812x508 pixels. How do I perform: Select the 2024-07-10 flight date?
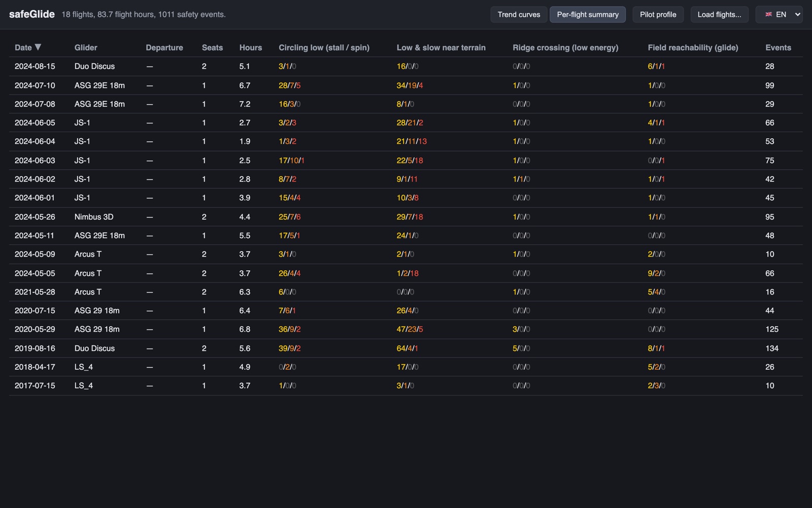35,85
